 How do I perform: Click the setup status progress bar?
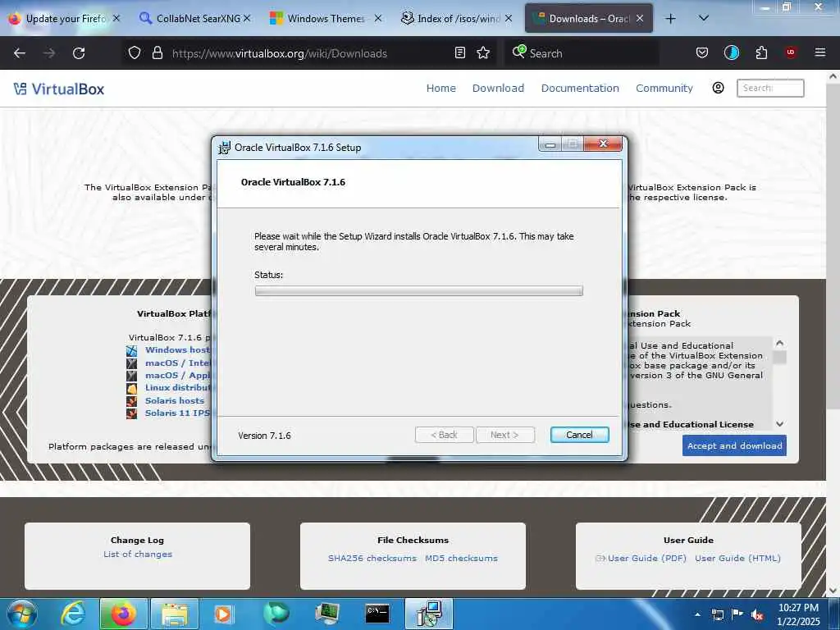point(419,291)
